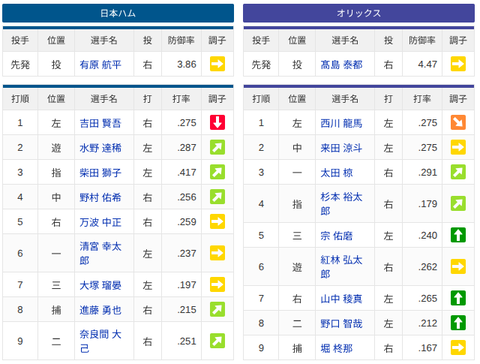Image resolution: width=480 pixels, height=364 pixels.
Task: Click the 日本ハム team header
Action: (x=118, y=13)
